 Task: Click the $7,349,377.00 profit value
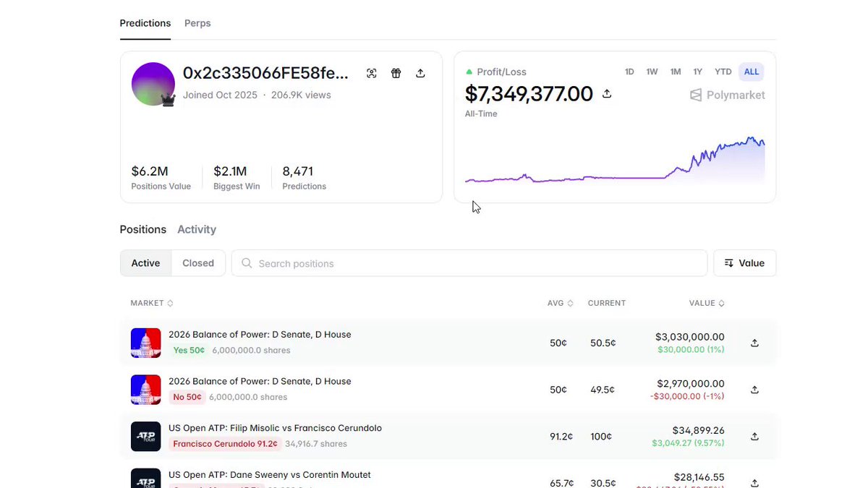pos(529,94)
